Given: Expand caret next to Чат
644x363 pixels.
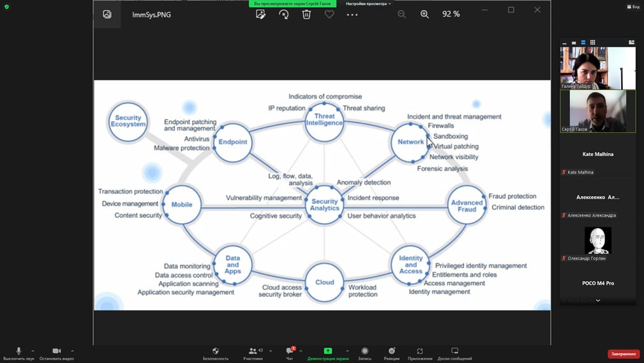Looking at the screenshot, I should (x=301, y=351).
